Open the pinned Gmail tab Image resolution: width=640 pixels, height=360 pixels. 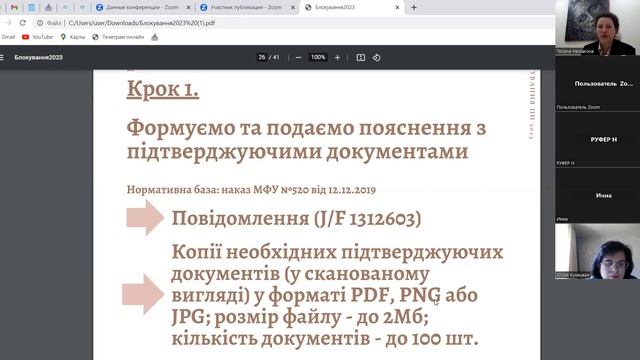[14, 7]
